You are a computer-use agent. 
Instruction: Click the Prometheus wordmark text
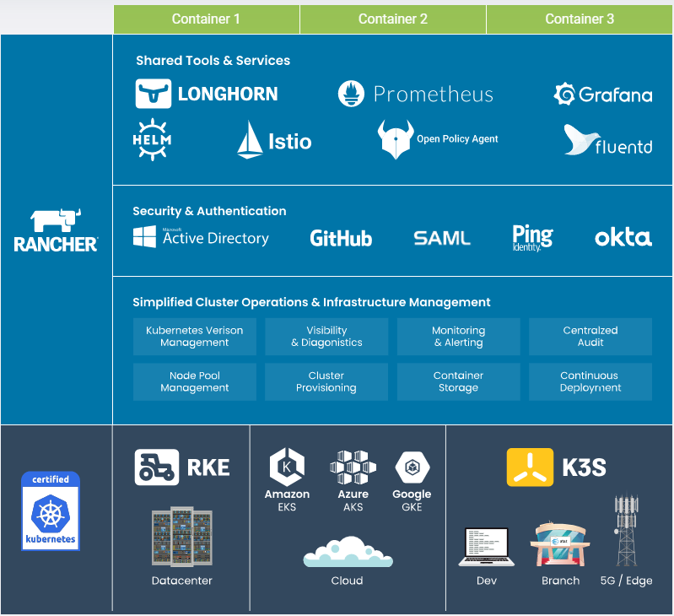tap(434, 95)
